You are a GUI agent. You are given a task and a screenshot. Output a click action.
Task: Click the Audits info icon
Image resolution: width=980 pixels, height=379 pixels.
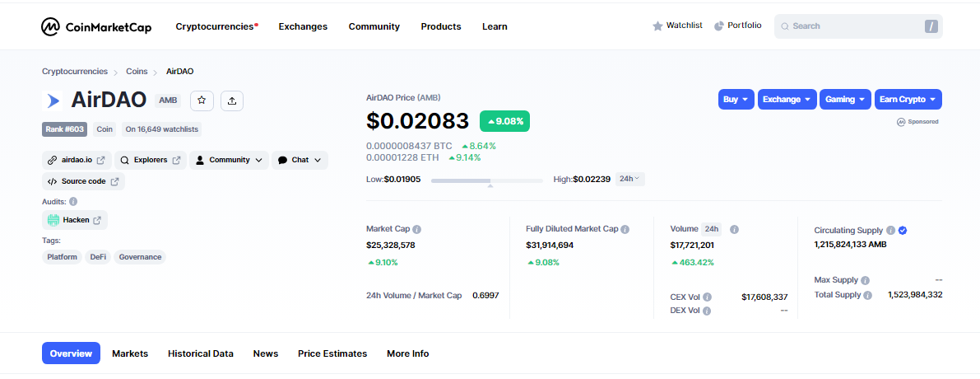(x=73, y=201)
